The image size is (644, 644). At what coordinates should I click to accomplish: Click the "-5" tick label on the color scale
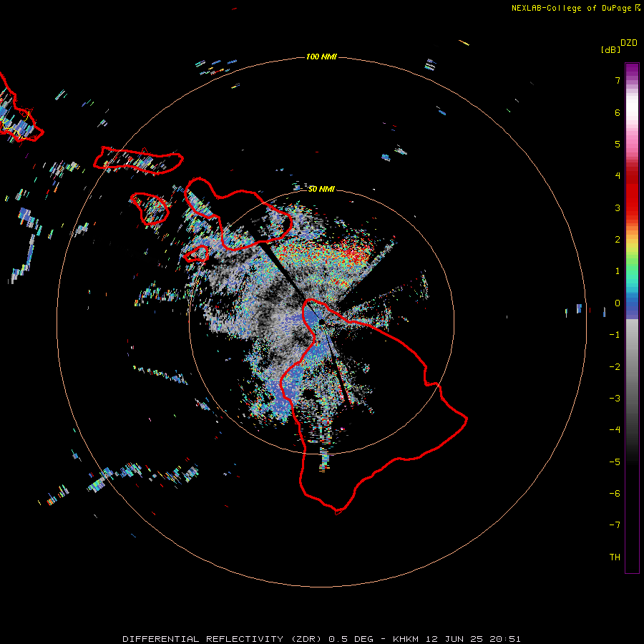(x=615, y=462)
